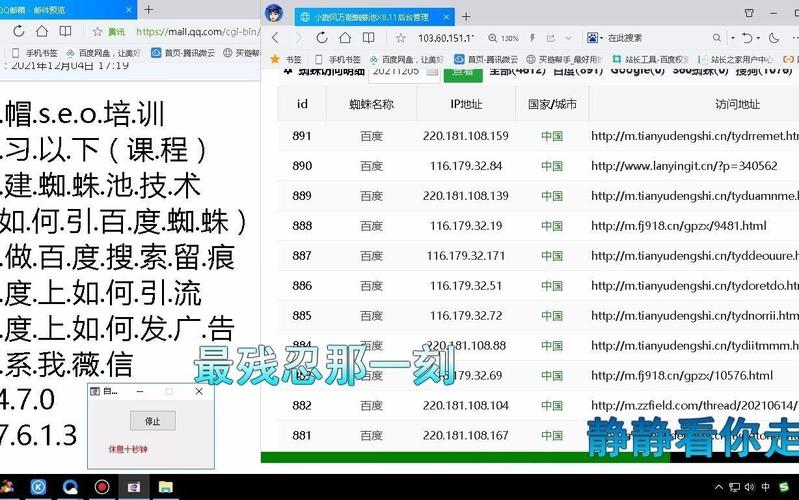Filter spider list by 搜狗 count
The width and height of the screenshot is (799, 500).
pos(764,71)
